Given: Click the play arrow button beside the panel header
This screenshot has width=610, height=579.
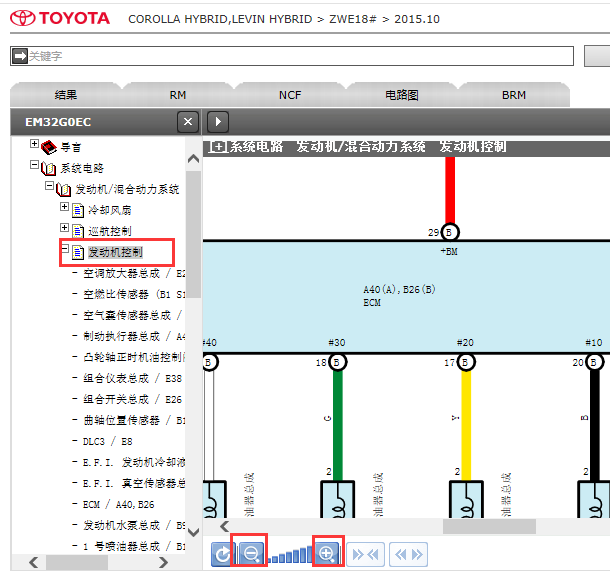Looking at the screenshot, I should tap(218, 122).
